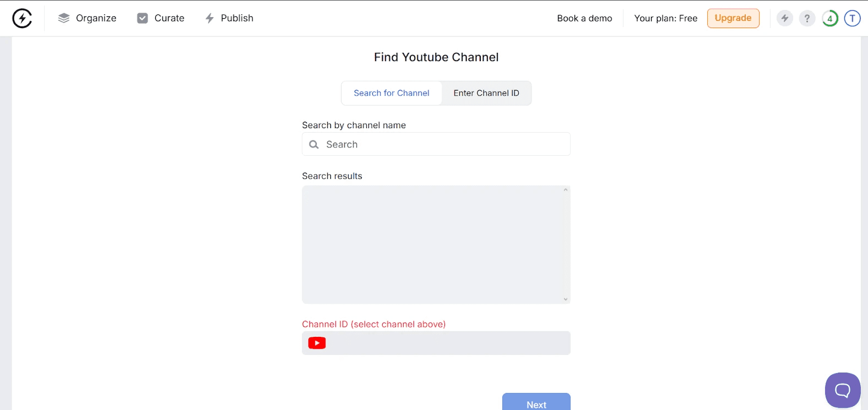Click the search results list box
The image size is (868, 410).
pos(436,244)
